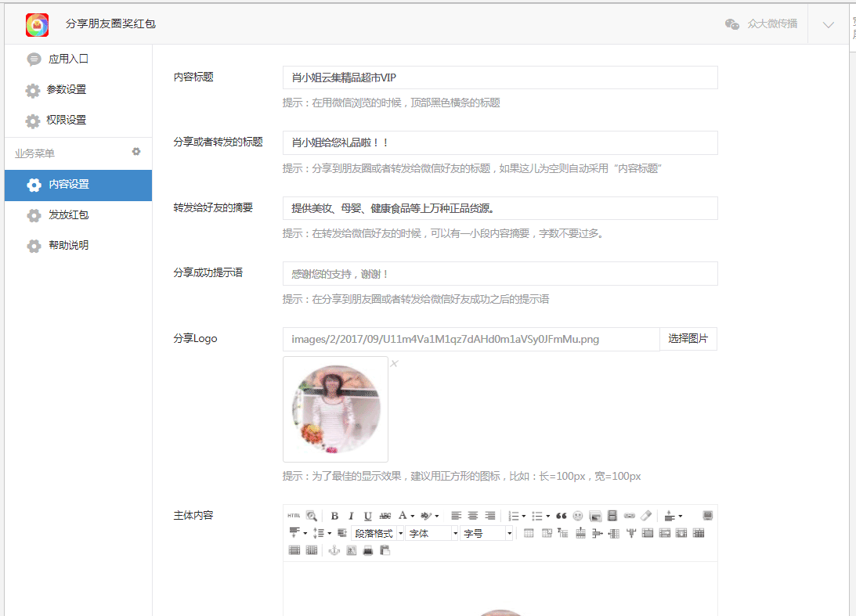Toggle bold formatting in editor
Viewport: 856px width, 616px height.
(x=334, y=516)
